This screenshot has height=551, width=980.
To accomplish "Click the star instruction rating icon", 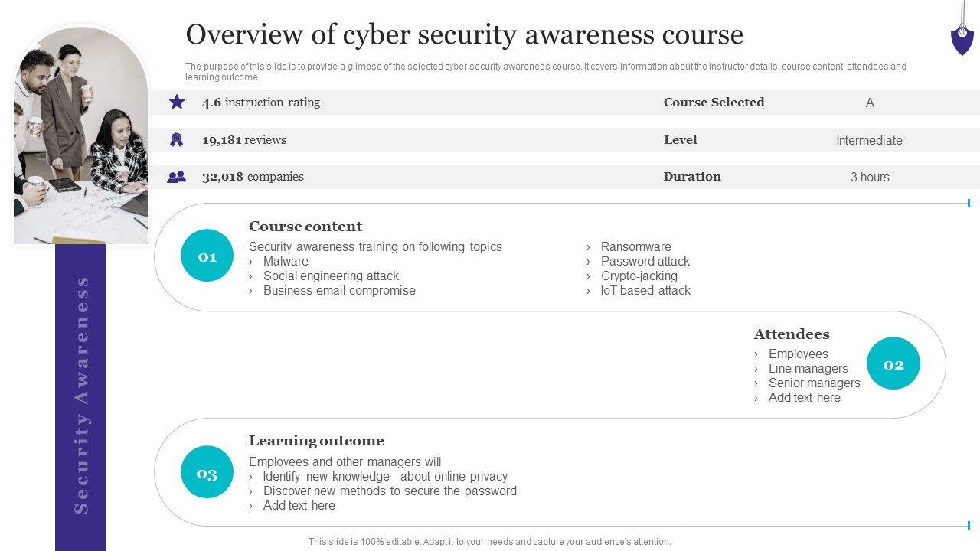I will (x=177, y=102).
